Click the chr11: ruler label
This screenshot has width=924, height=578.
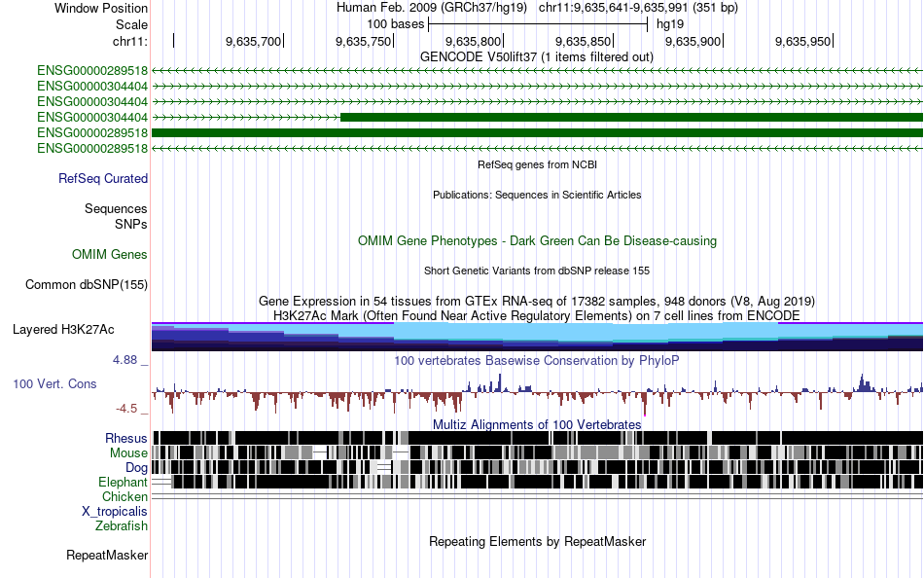(130, 41)
